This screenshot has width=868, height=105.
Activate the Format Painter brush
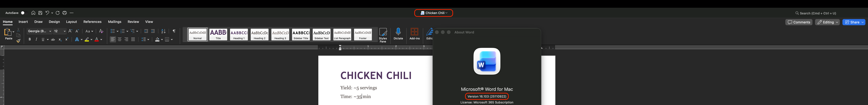(x=18, y=41)
